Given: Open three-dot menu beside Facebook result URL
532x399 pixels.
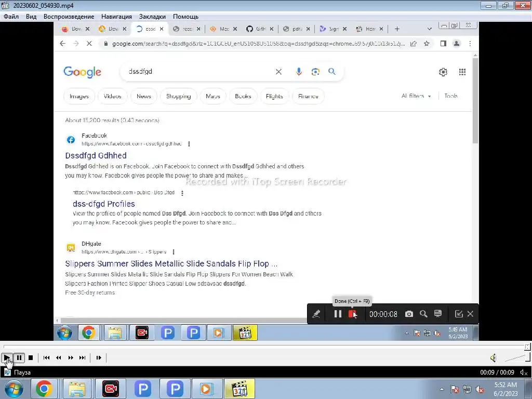Looking at the screenshot, I should 189,144.
